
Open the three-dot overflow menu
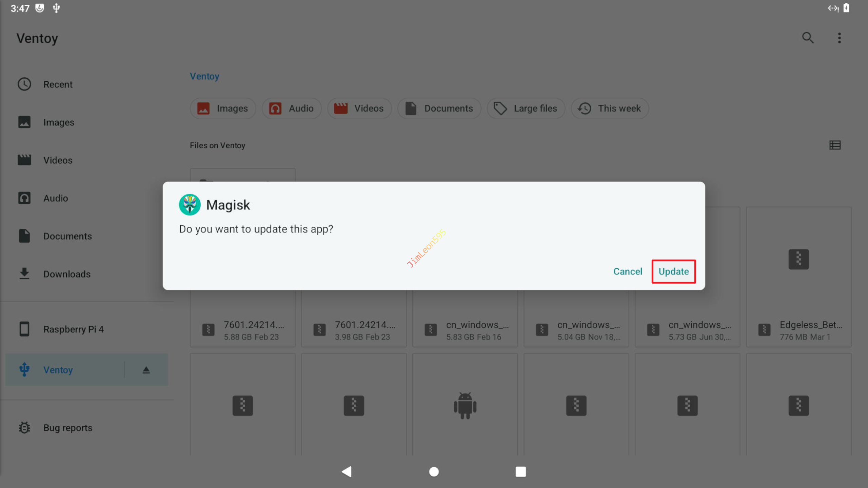pyautogui.click(x=839, y=38)
